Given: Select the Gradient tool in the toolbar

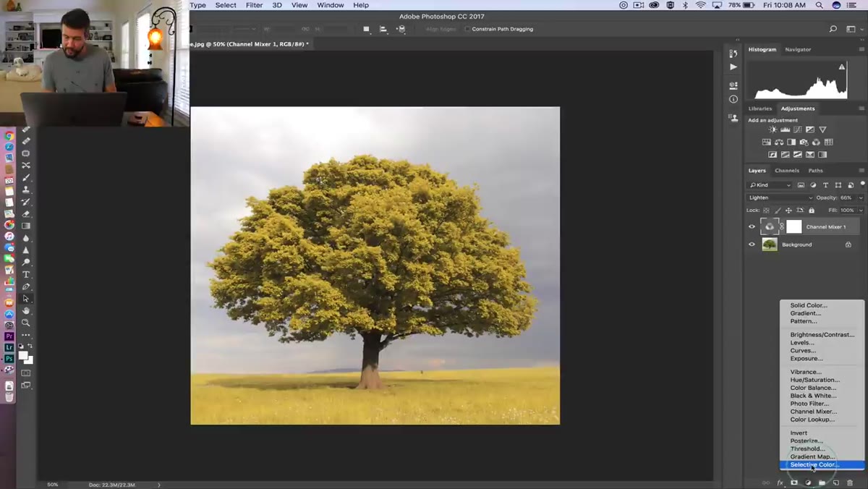Looking at the screenshot, I should (x=26, y=226).
